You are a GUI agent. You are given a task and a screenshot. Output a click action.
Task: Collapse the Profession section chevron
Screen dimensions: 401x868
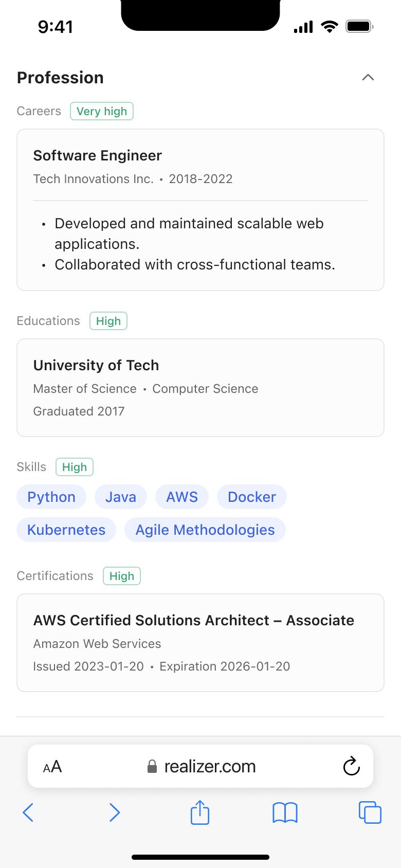pyautogui.click(x=368, y=78)
